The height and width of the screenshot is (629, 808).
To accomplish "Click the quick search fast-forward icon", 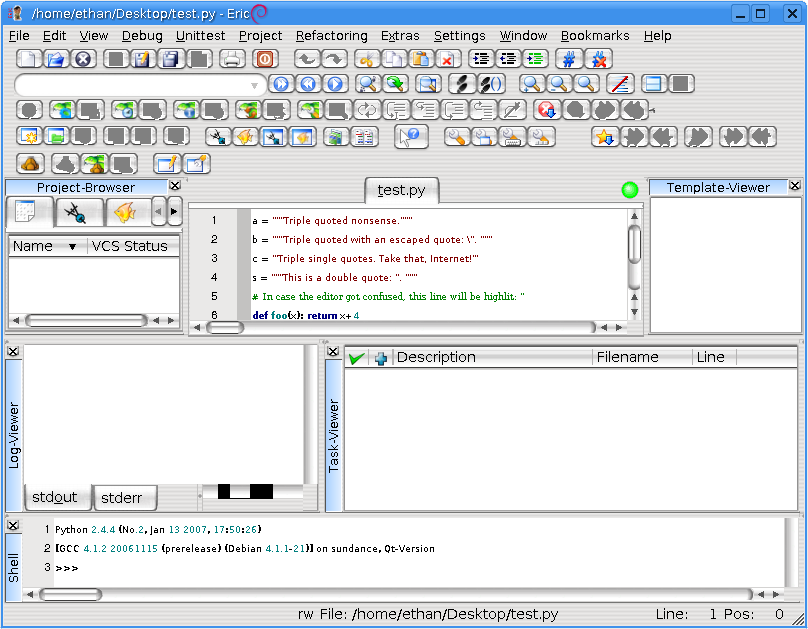I will coord(281,83).
